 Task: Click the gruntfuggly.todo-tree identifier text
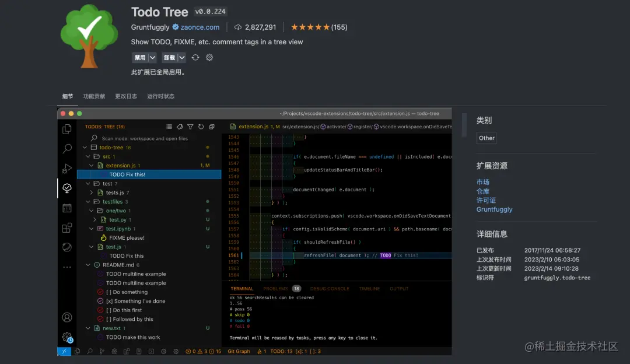pyautogui.click(x=557, y=278)
